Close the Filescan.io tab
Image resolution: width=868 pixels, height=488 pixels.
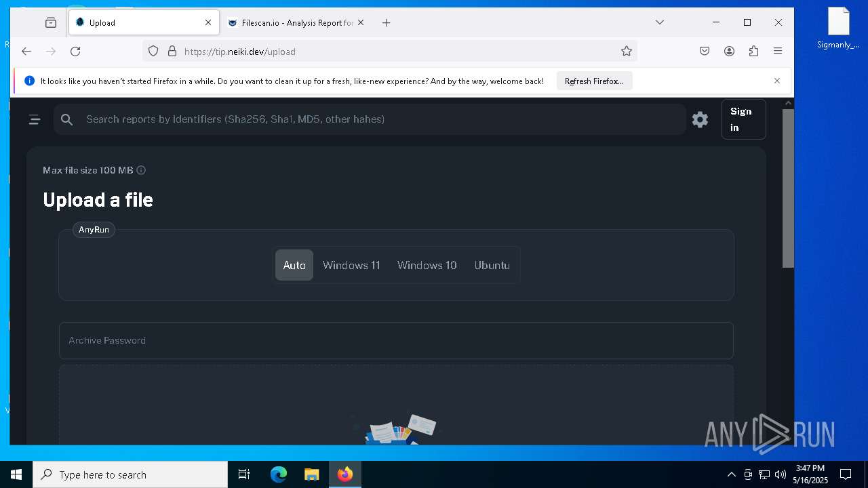coord(361,22)
